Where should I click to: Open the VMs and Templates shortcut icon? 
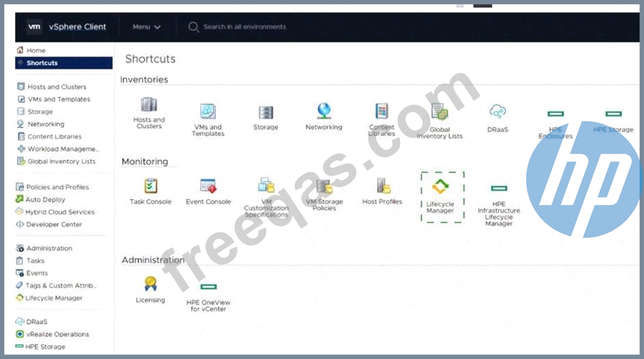208,111
